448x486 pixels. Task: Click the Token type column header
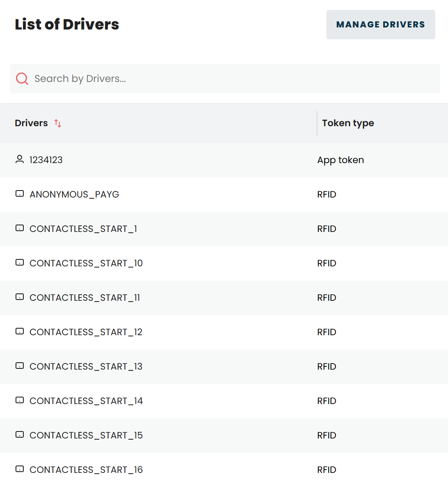pos(348,123)
